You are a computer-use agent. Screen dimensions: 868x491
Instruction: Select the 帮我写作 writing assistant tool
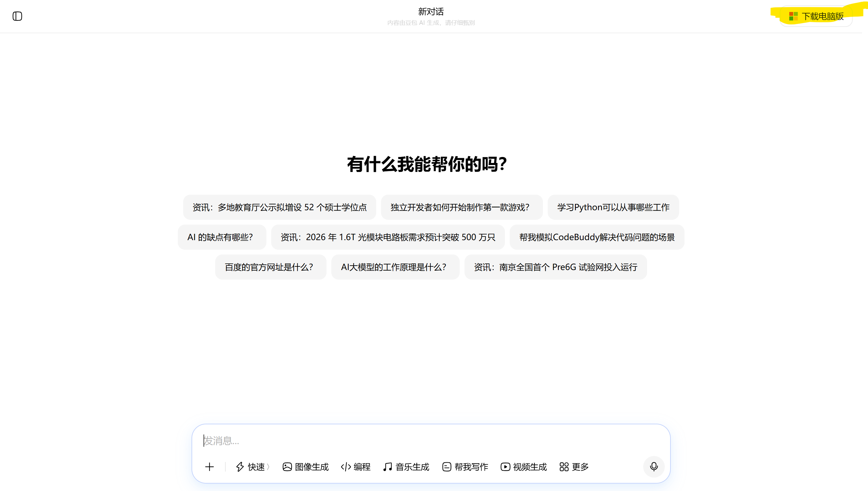click(465, 467)
